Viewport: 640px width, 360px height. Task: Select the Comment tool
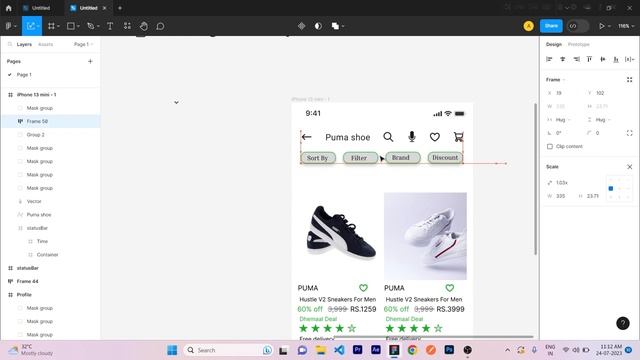pyautogui.click(x=160, y=26)
